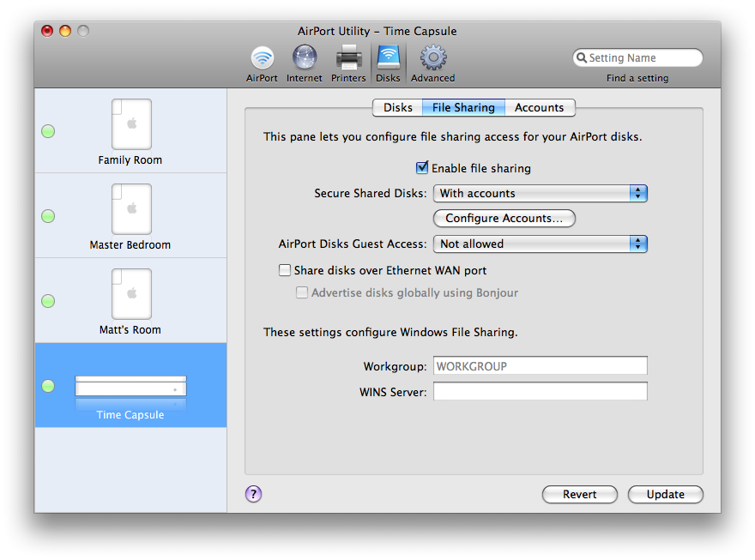Click the Family Room label in sidebar
Viewport: 755px width, 560px height.
click(130, 160)
